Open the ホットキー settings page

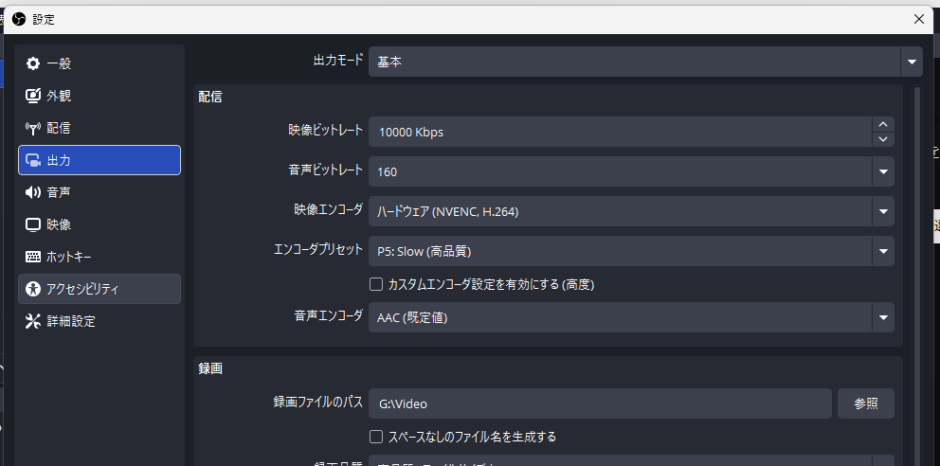[100, 257]
